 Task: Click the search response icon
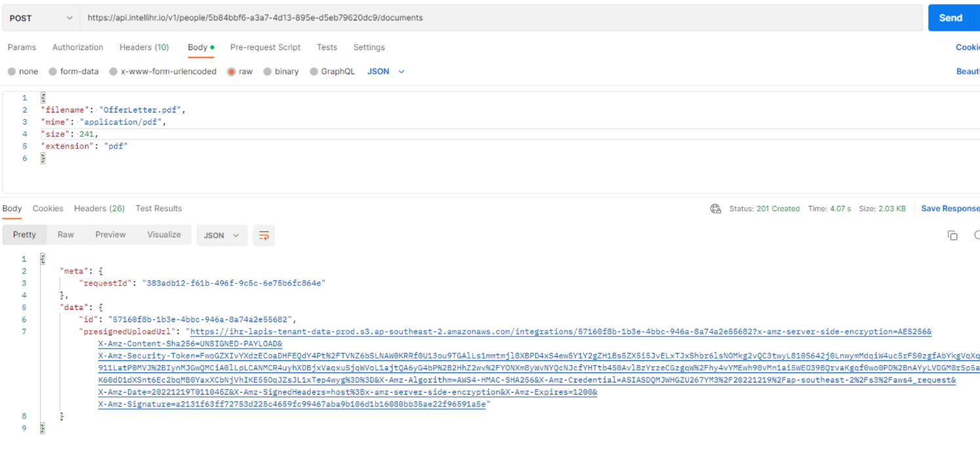(977, 235)
